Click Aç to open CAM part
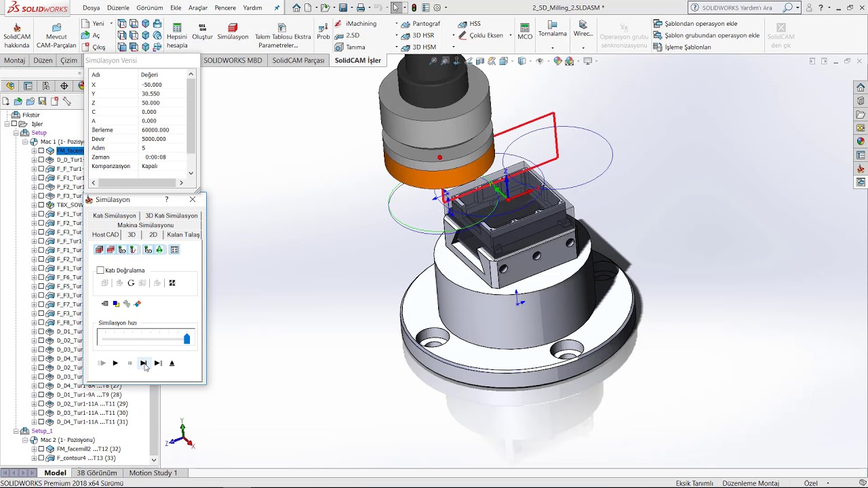 coord(90,35)
